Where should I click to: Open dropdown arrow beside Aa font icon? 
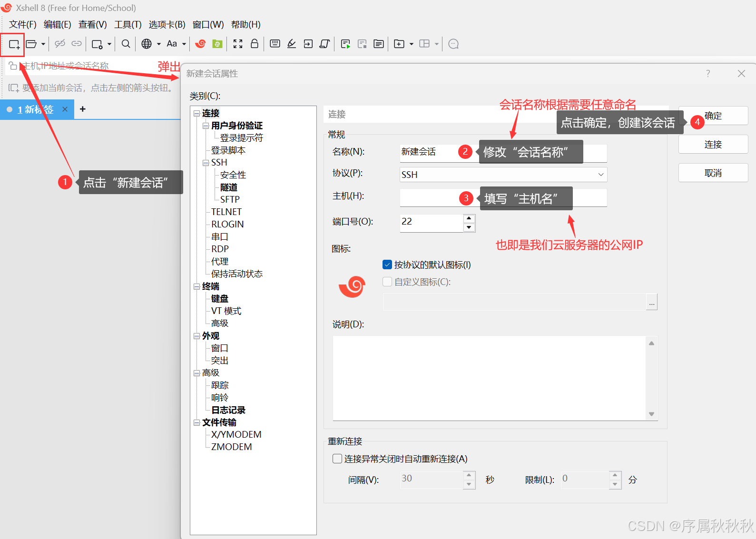click(184, 44)
